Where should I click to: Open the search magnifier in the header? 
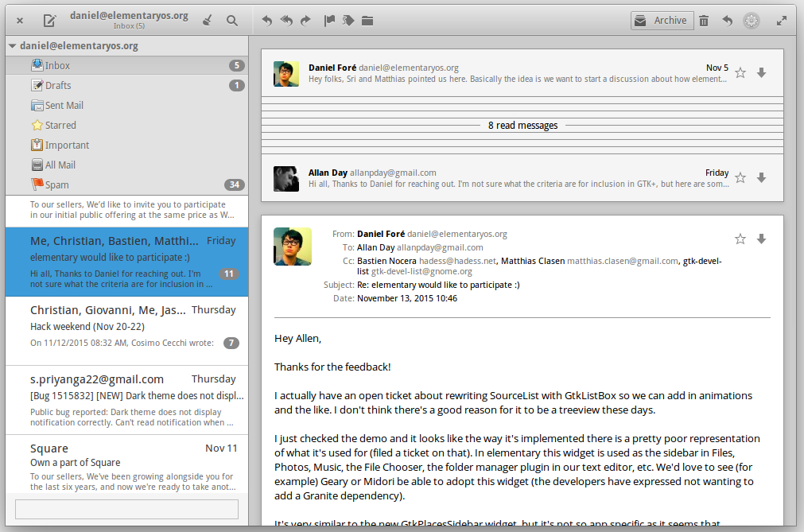[232, 21]
